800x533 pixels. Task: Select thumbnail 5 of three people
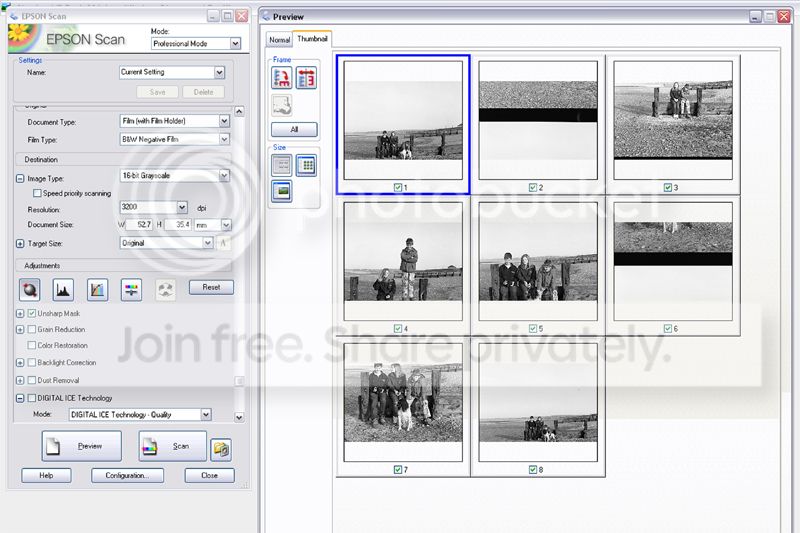(x=538, y=261)
